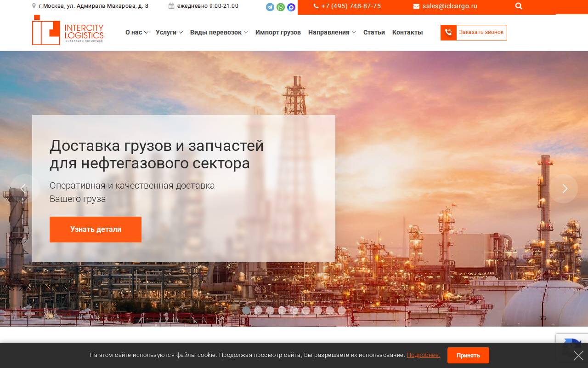Click the "Узнать детали" button
Screen dimensions: 588x368
click(x=96, y=230)
